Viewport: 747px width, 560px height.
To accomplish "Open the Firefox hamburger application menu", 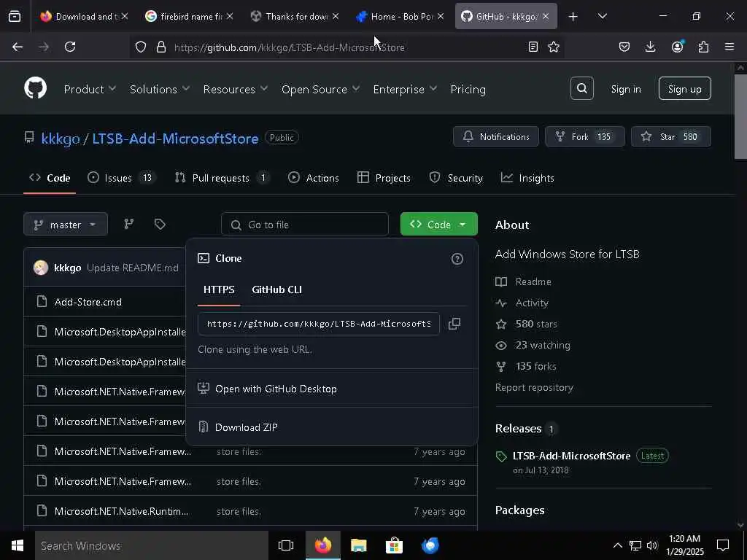I will pyautogui.click(x=729, y=47).
